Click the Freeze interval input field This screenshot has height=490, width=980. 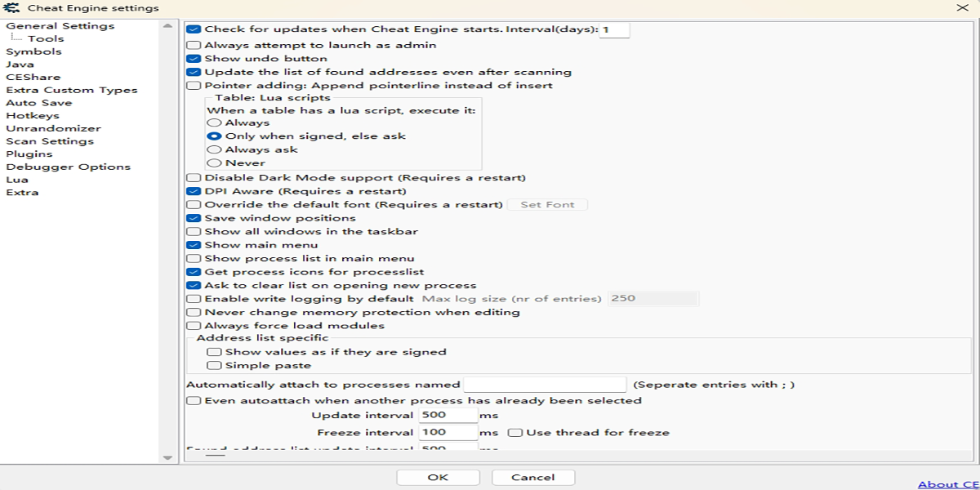[448, 433]
